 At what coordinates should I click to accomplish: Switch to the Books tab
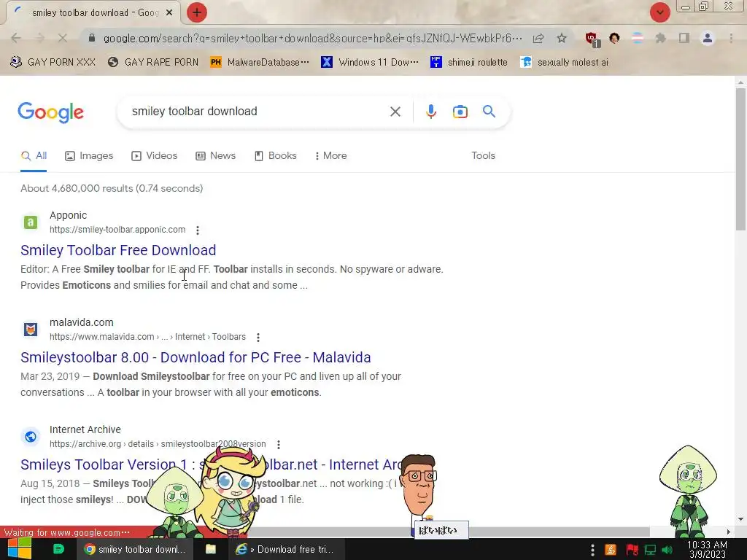[x=275, y=156]
